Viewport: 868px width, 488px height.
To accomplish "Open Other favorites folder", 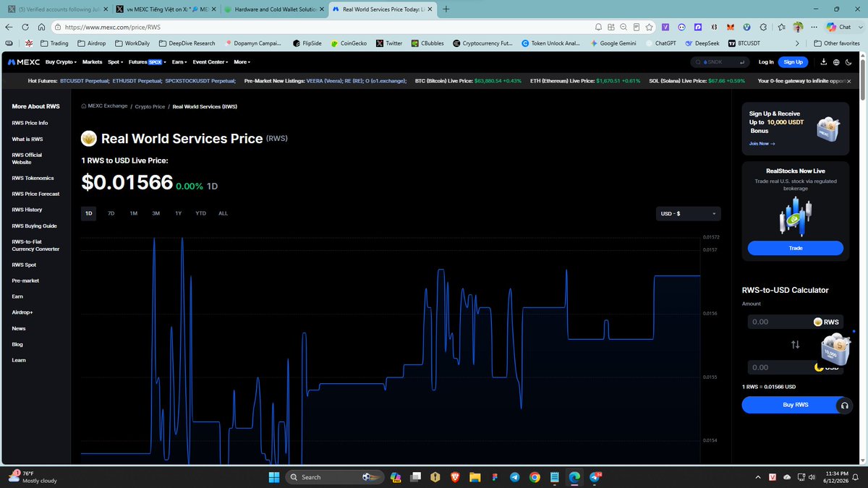I will [837, 43].
